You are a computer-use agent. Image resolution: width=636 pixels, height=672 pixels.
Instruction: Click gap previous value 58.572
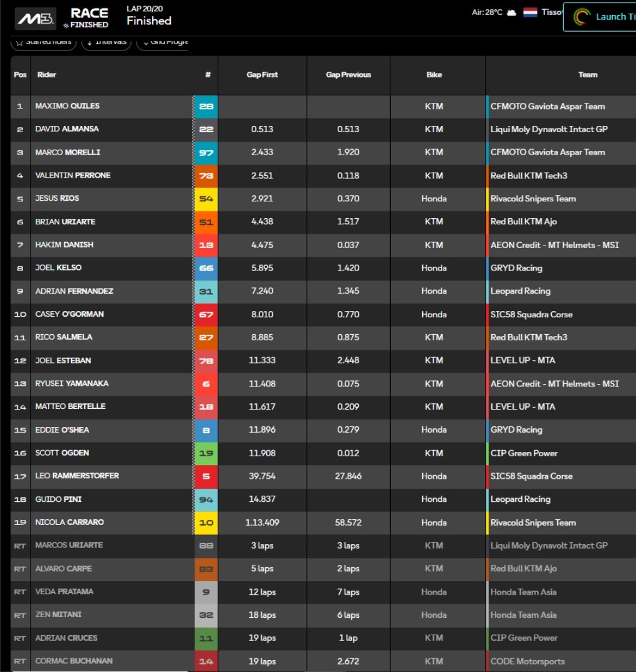click(348, 522)
